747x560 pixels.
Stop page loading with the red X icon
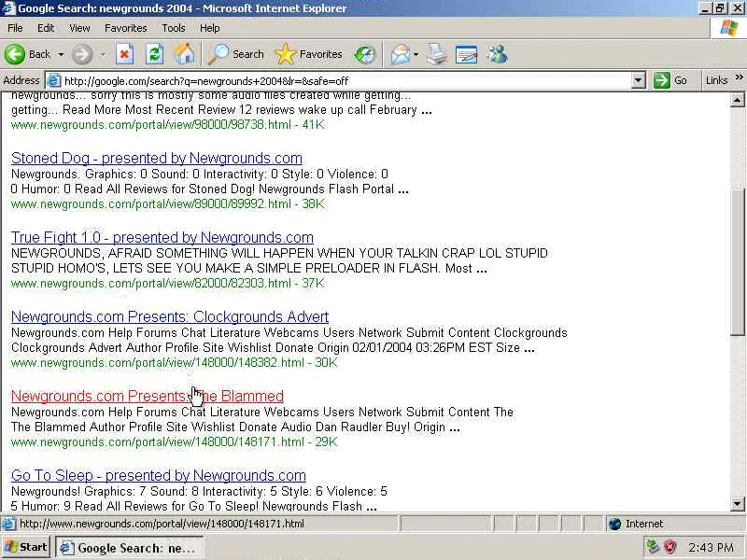click(125, 54)
